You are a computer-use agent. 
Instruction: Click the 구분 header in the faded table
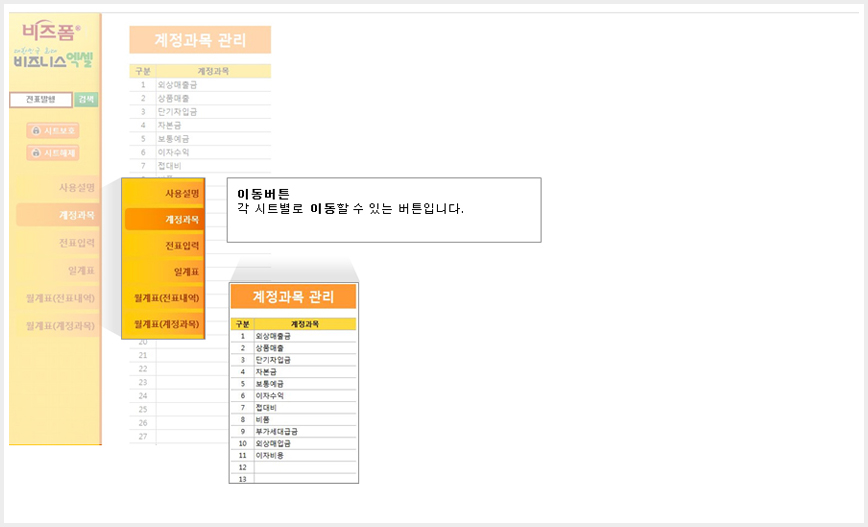tap(143, 71)
